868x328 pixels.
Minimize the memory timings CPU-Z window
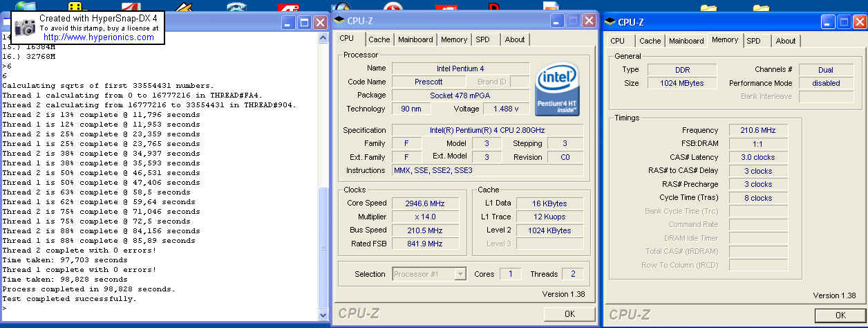[x=828, y=22]
